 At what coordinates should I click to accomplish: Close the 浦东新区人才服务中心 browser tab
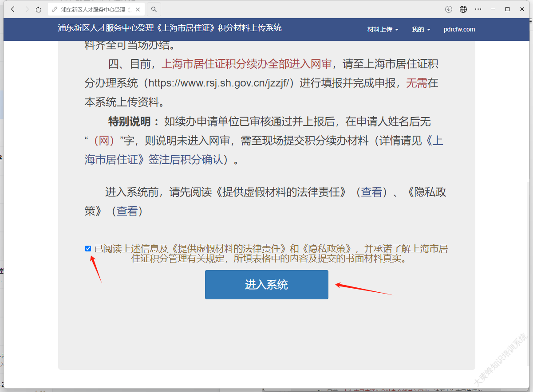[x=138, y=9]
